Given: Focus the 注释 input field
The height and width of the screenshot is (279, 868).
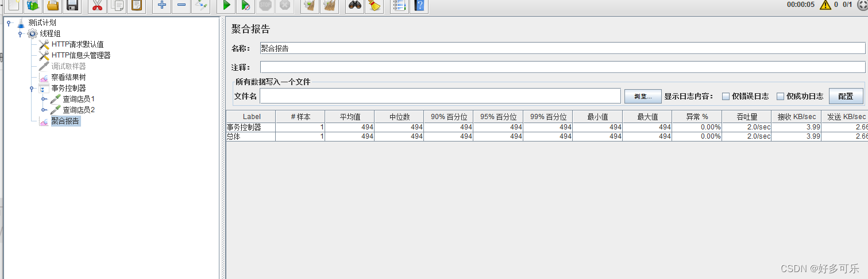Looking at the screenshot, I should [x=562, y=67].
